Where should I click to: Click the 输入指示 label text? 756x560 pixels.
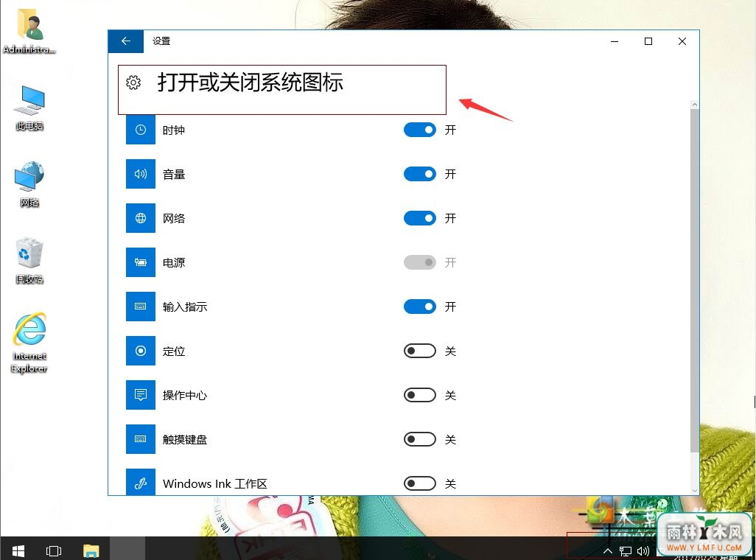tap(185, 307)
